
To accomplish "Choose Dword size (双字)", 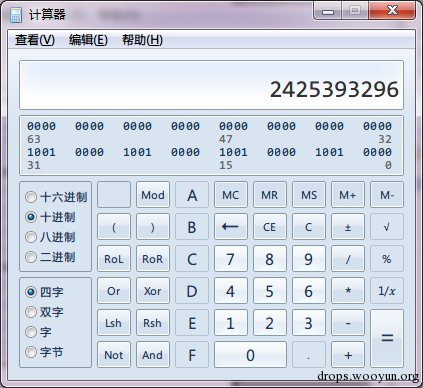I will (x=44, y=312).
